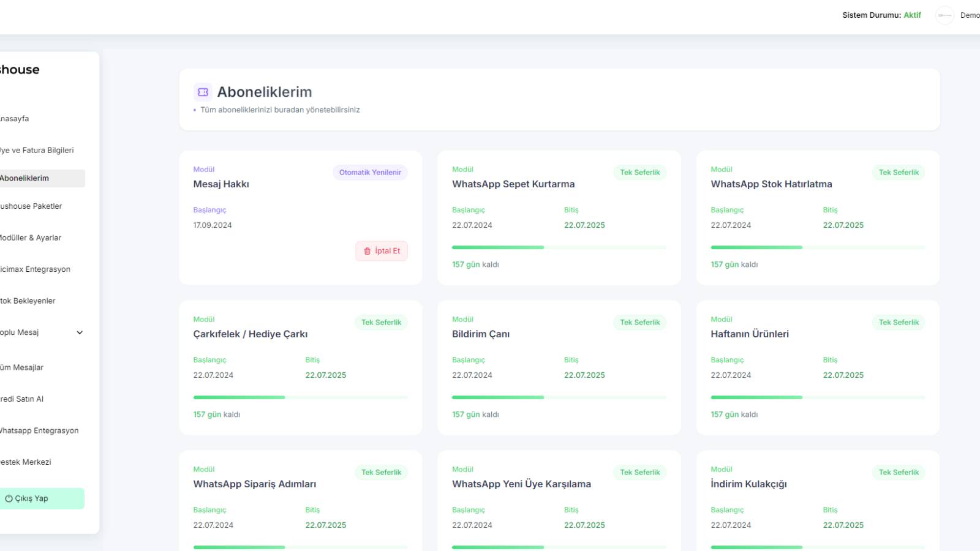
Task: Open Tüm Mesajlar in the sidebar
Action: tap(21, 367)
